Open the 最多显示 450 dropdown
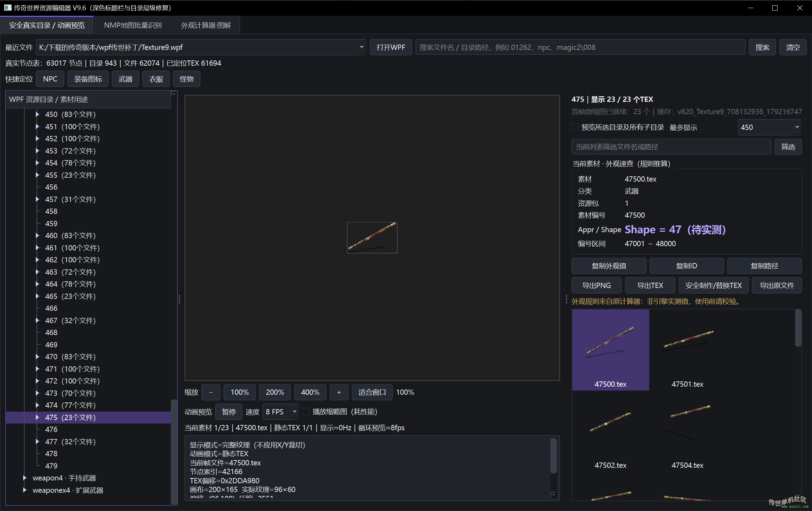This screenshot has height=511, width=812. click(x=769, y=127)
